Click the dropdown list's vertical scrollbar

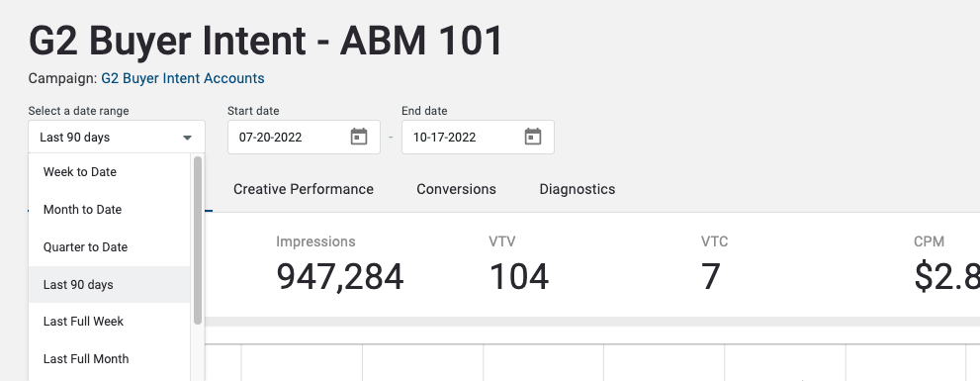point(198,240)
